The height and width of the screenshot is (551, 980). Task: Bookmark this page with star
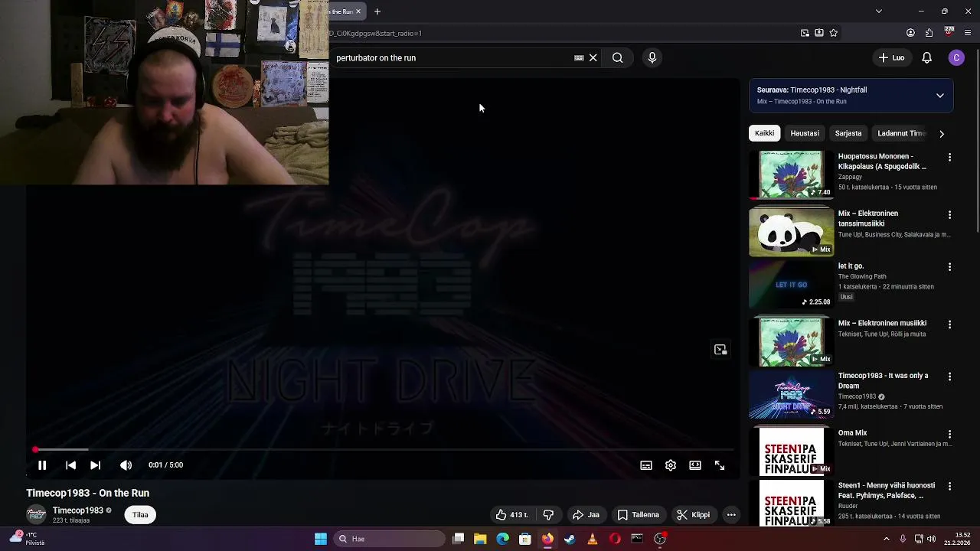[834, 33]
